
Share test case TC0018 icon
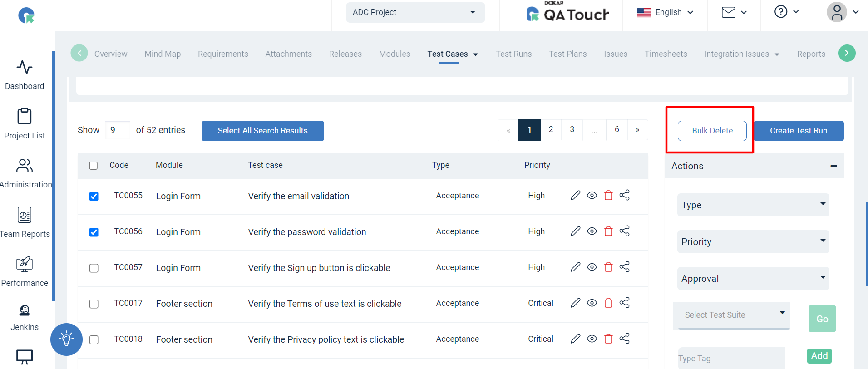[x=625, y=339]
